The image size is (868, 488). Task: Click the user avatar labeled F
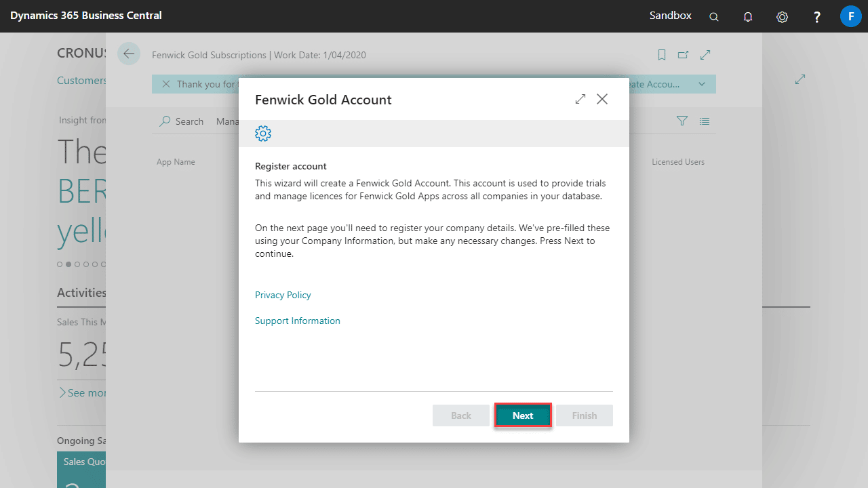coord(850,16)
